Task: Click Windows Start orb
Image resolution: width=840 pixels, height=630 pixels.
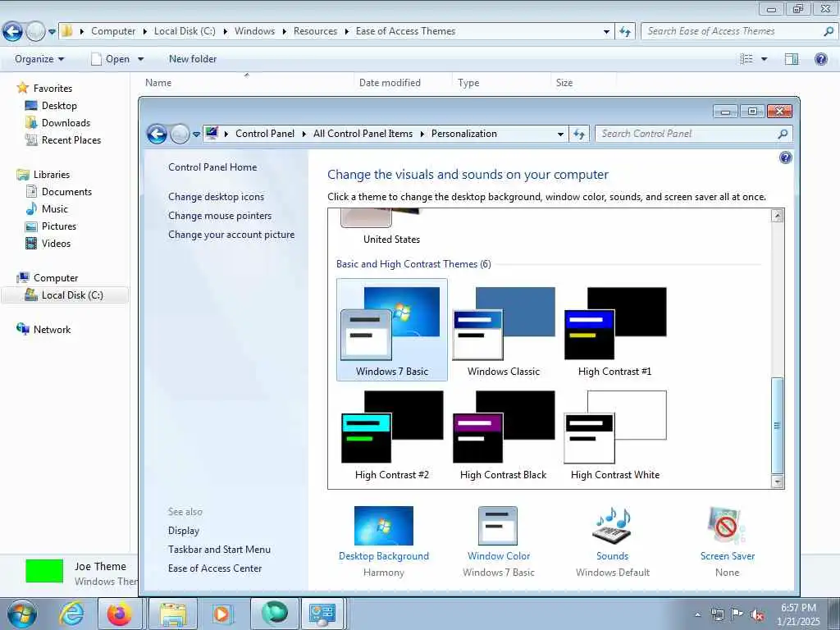Action: pyautogui.click(x=22, y=614)
